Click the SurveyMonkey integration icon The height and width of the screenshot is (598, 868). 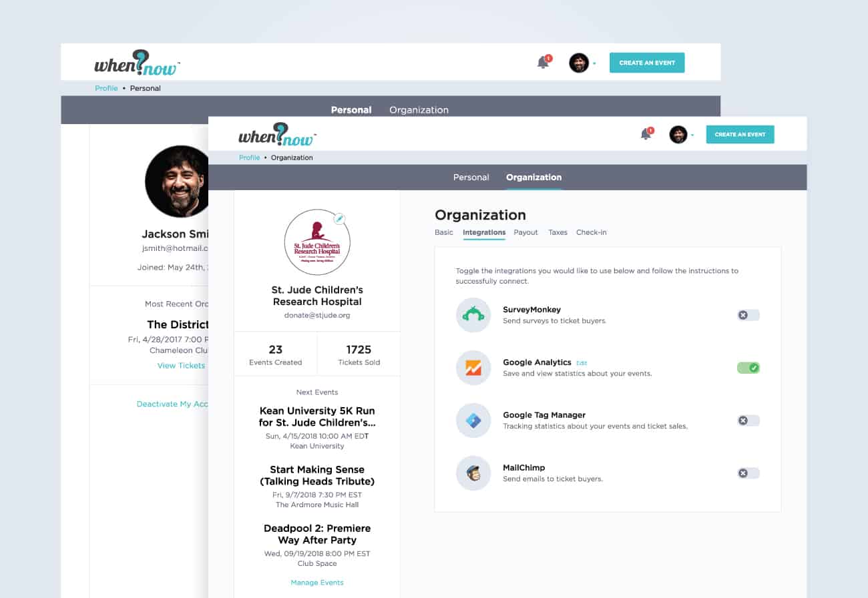pyautogui.click(x=473, y=314)
